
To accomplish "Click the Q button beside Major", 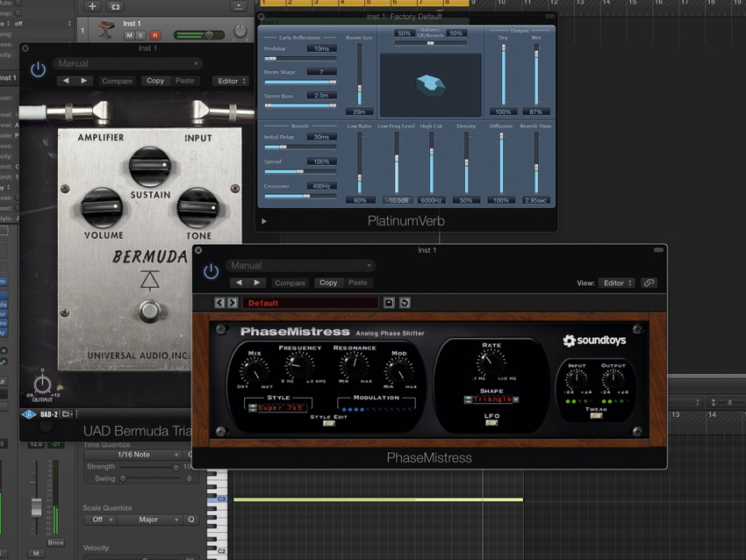I will 190,520.
